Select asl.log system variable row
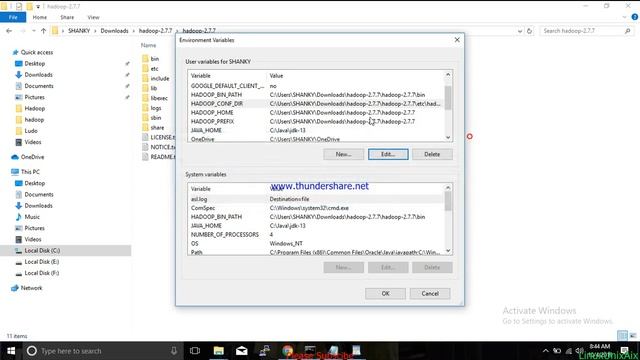The height and width of the screenshot is (360, 640). click(316, 199)
